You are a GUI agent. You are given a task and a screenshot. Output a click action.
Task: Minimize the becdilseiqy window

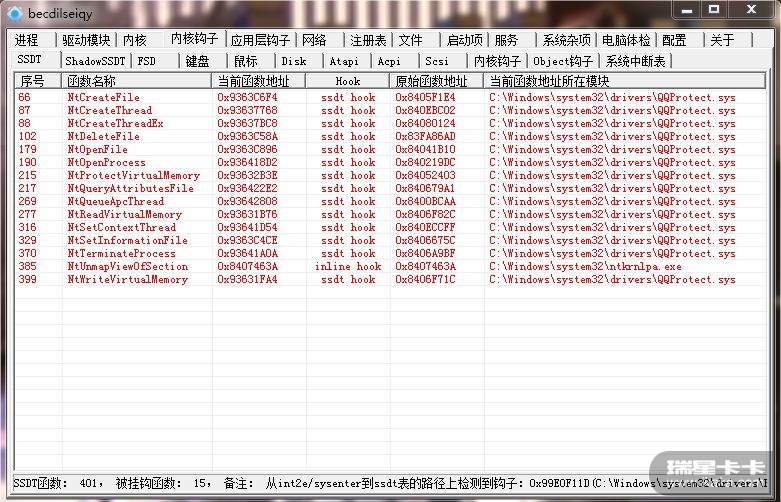click(x=687, y=10)
